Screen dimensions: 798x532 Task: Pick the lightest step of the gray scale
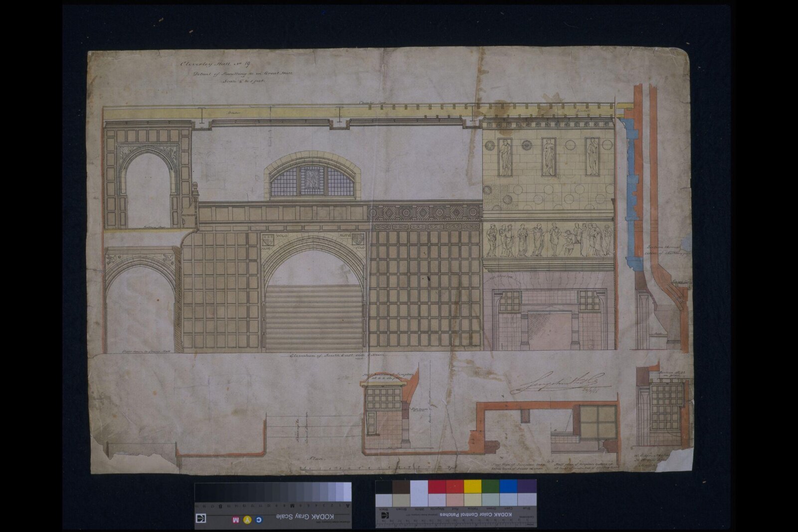click(x=347, y=492)
